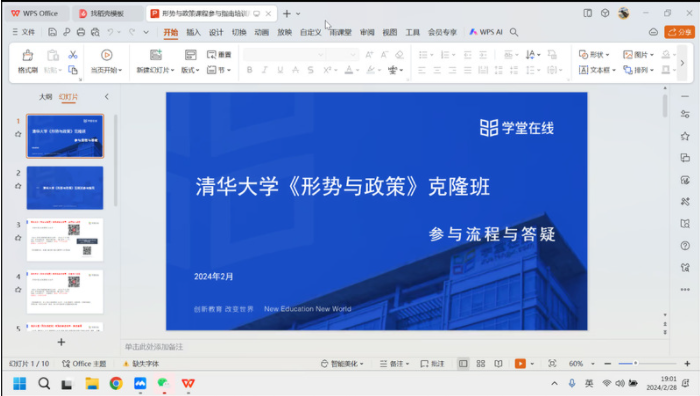Image resolution: width=700 pixels, height=396 pixels.
Task: Click the New Slide icon
Action: pos(156,55)
